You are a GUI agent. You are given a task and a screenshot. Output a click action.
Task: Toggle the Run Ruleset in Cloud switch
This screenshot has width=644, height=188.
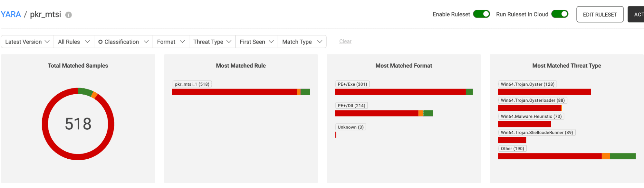pos(560,14)
